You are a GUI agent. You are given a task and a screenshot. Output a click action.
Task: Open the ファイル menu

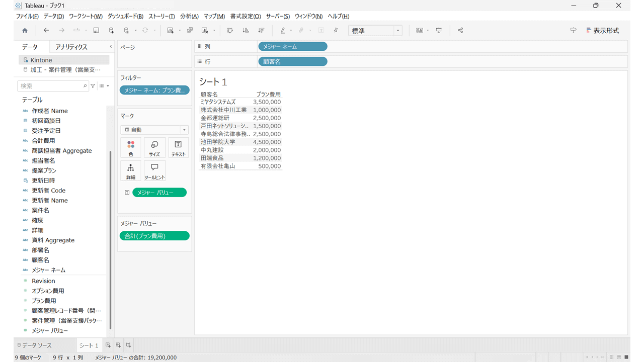point(27,17)
